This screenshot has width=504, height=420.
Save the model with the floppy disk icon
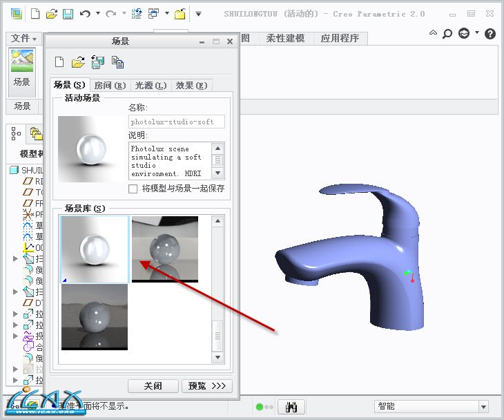(x=68, y=14)
